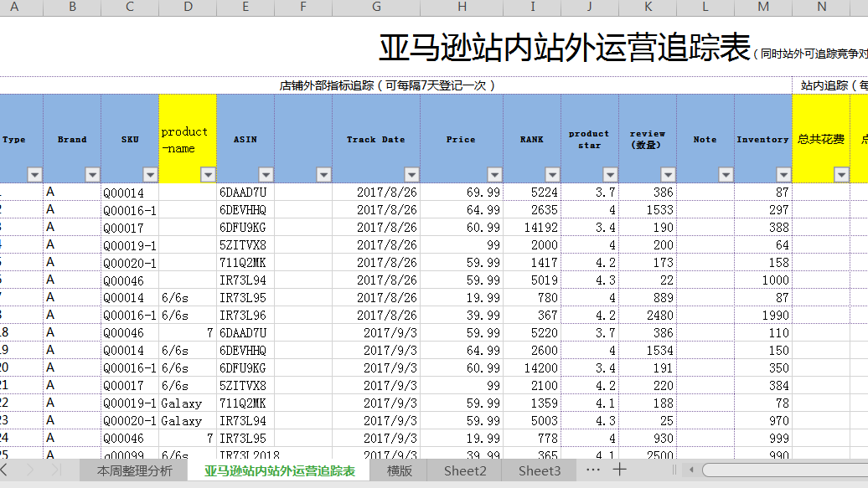Open the Track Date filter dropdown
This screenshot has height=488, width=868.
click(x=411, y=175)
